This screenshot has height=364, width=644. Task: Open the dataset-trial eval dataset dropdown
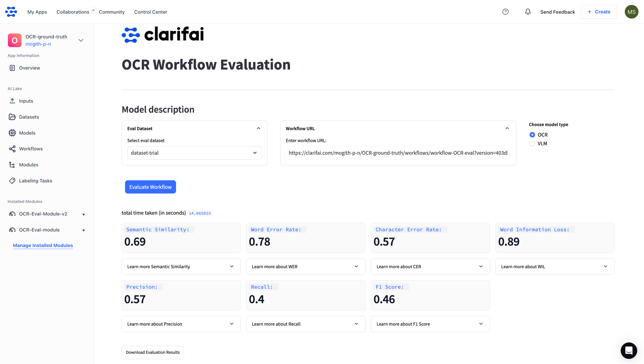(194, 153)
